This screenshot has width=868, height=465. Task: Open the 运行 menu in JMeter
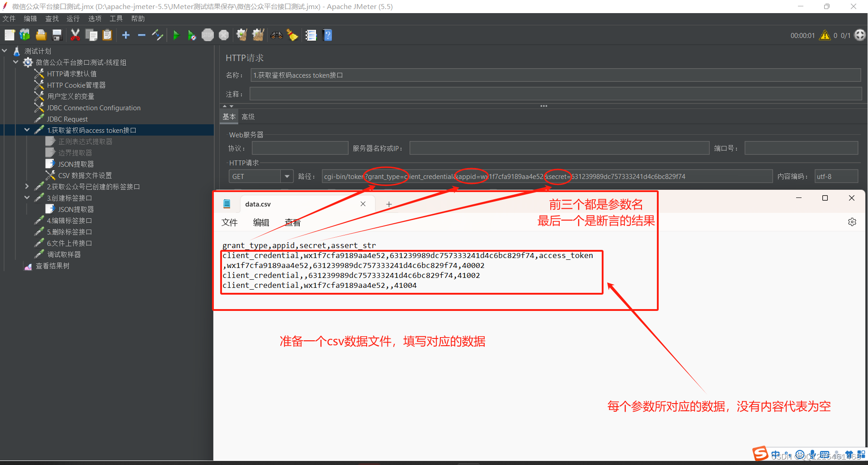[73, 19]
